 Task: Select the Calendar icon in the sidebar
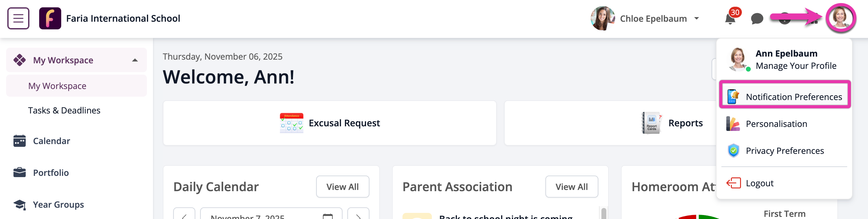pyautogui.click(x=19, y=141)
